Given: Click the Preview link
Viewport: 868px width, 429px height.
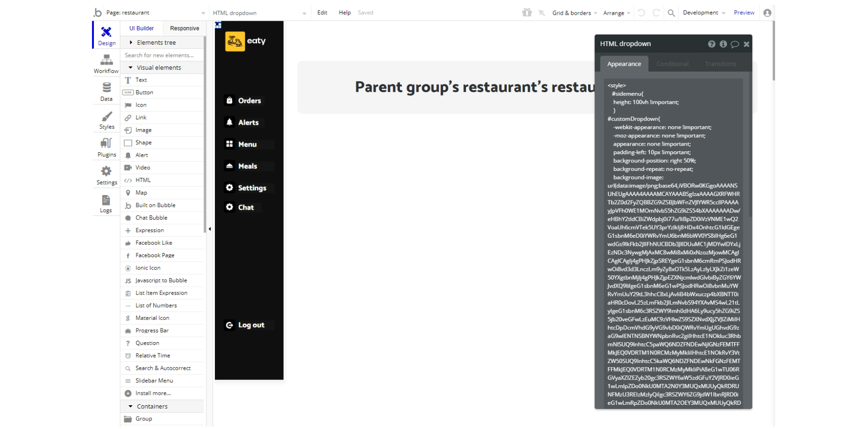Looking at the screenshot, I should click(744, 13).
